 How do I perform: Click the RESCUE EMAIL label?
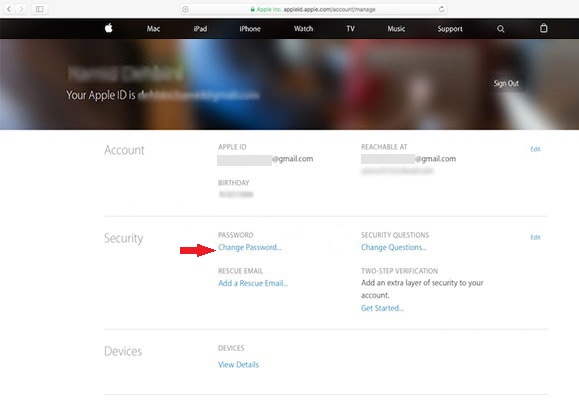(240, 271)
